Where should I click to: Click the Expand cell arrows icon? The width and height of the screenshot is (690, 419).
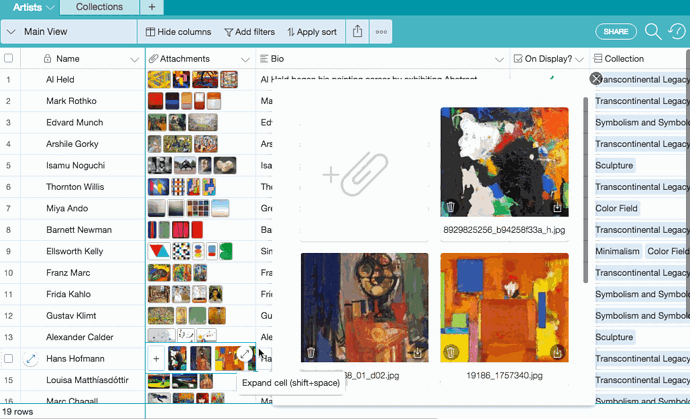click(x=245, y=354)
